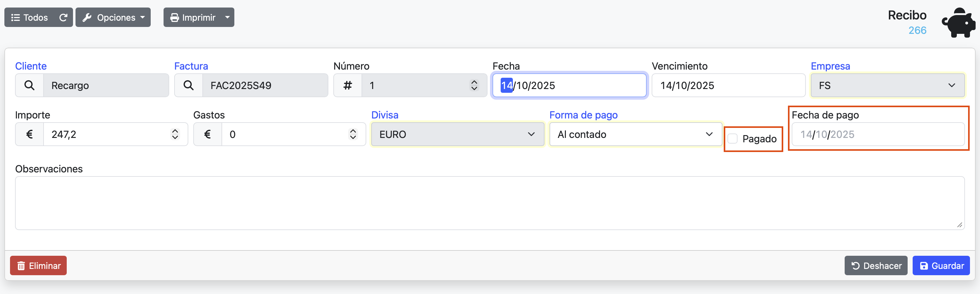Open the Imprimir dropdown arrow menu

tap(227, 17)
